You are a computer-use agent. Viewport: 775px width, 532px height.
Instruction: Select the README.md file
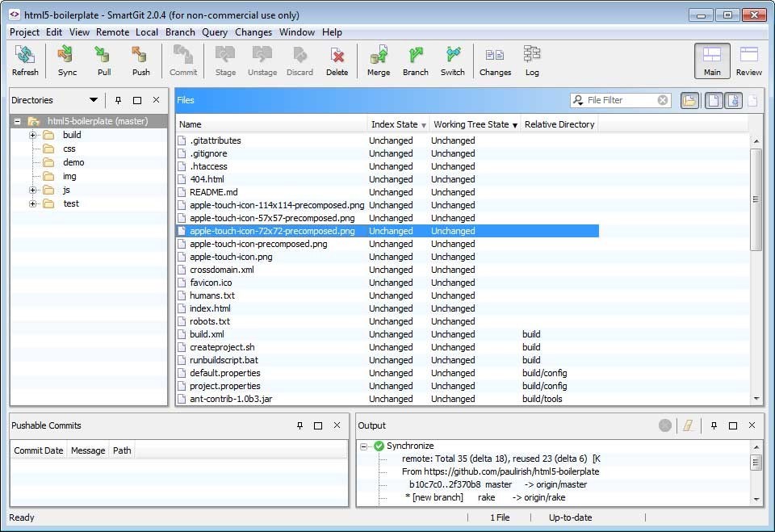point(213,192)
